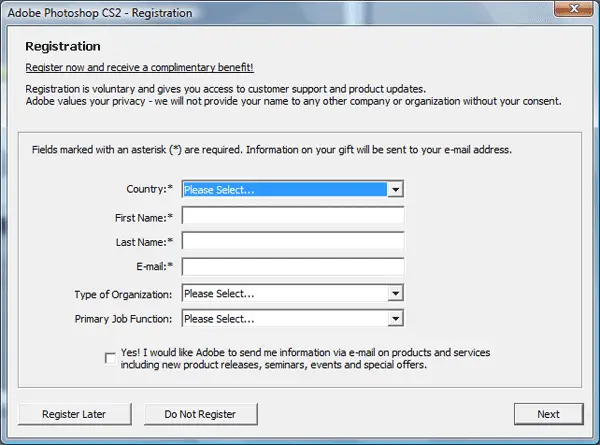This screenshot has height=445, width=600.
Task: Enable Adobe e-mail information checkbox
Action: pyautogui.click(x=110, y=359)
